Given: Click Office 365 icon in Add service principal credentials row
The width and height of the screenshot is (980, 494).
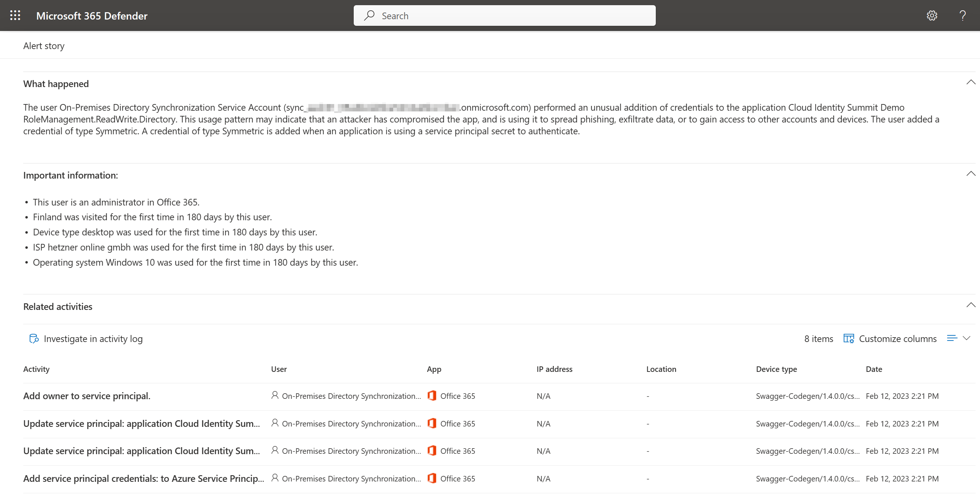Looking at the screenshot, I should pyautogui.click(x=432, y=479).
